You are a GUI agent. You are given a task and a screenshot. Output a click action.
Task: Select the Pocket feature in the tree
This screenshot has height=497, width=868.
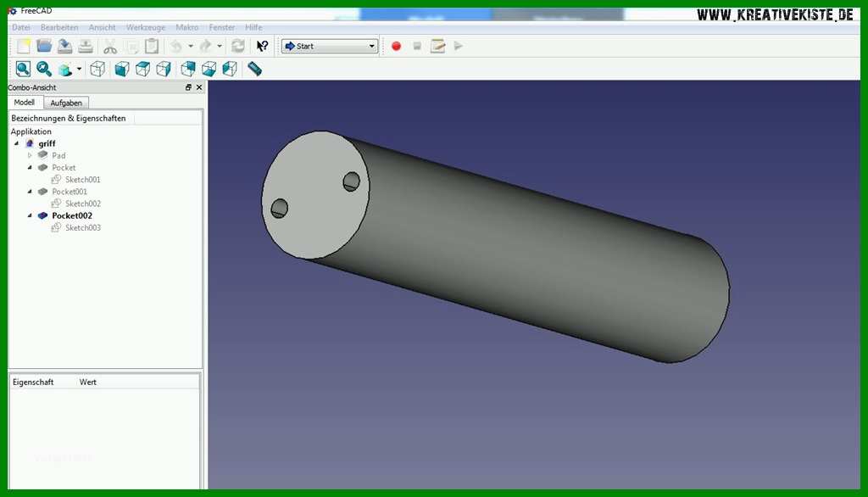click(x=64, y=167)
